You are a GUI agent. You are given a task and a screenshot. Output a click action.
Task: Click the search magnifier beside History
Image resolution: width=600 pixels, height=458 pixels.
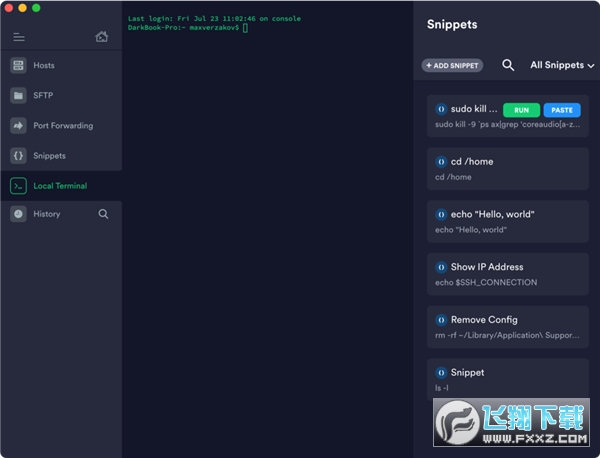(x=103, y=214)
